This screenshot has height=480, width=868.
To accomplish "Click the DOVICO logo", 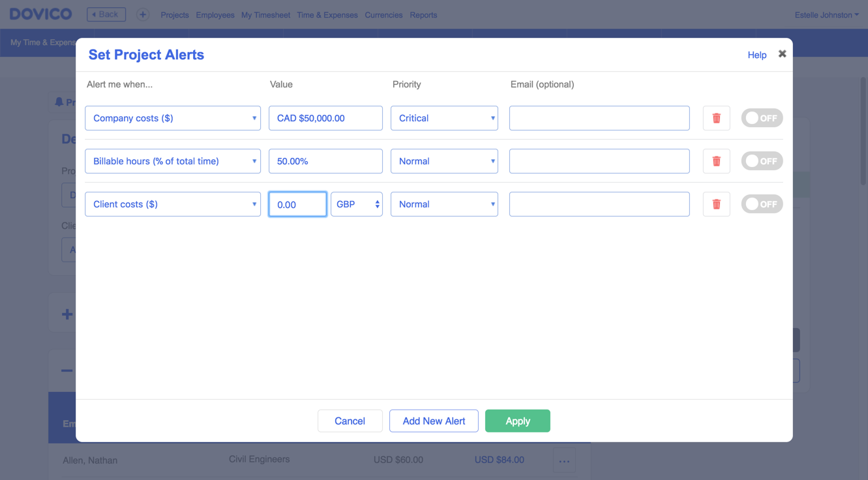I will tap(41, 14).
